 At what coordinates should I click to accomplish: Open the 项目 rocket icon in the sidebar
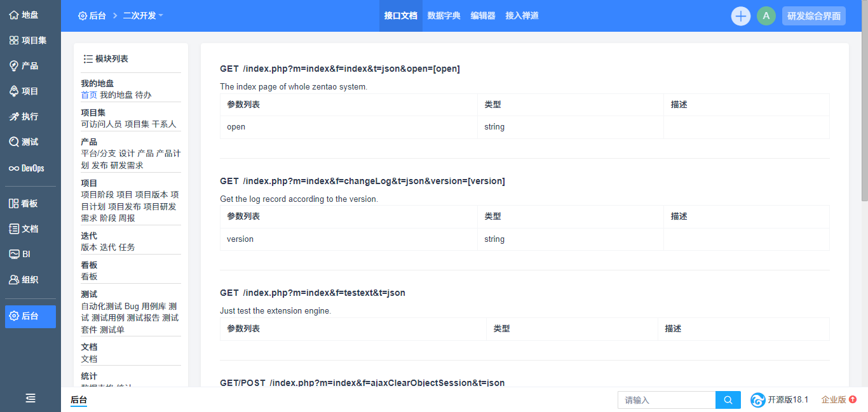[x=14, y=91]
